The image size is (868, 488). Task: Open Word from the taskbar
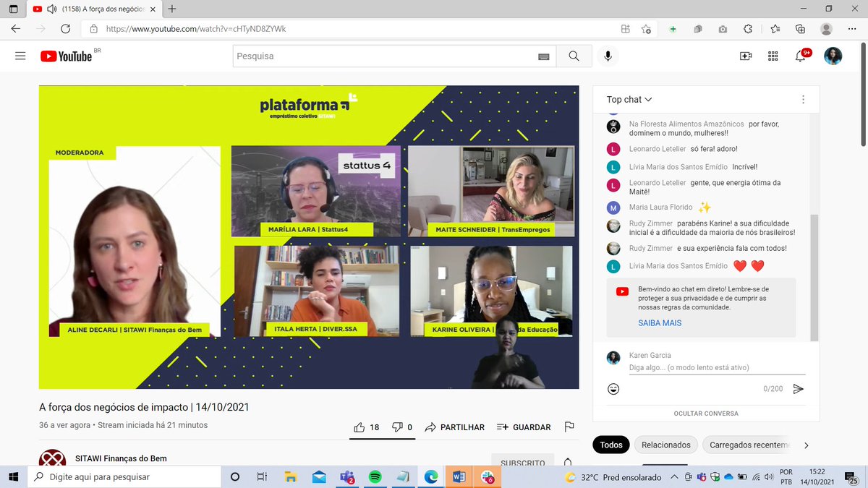coord(458,477)
